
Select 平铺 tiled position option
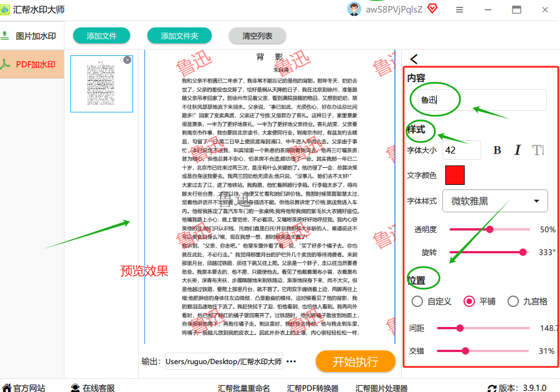tap(480, 301)
